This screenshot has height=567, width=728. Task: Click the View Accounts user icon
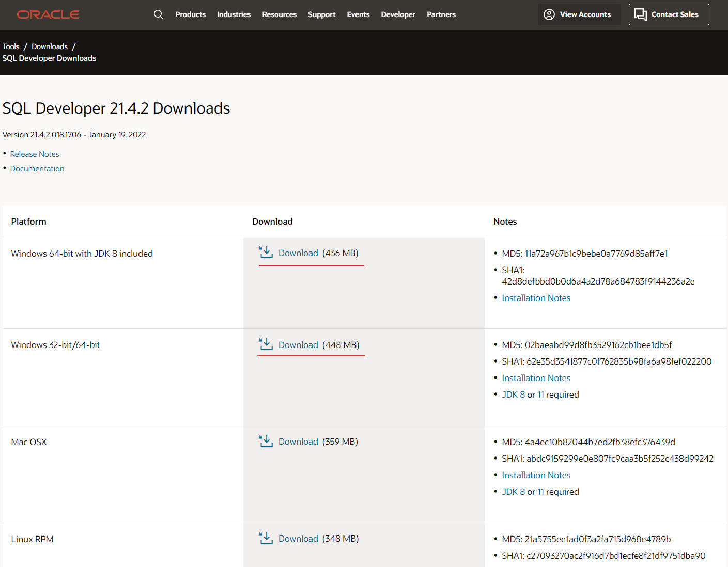click(549, 14)
